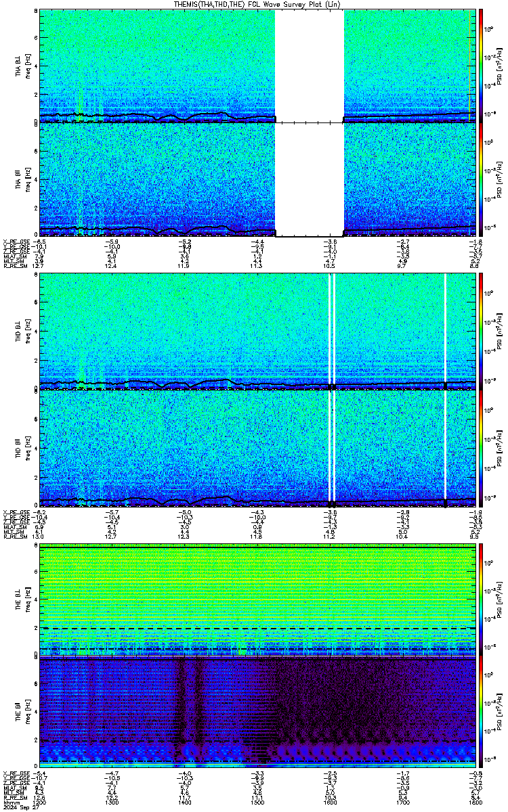Select the THD BII PSD color bar
The width and height of the screenshot is (508, 812).
click(481, 447)
